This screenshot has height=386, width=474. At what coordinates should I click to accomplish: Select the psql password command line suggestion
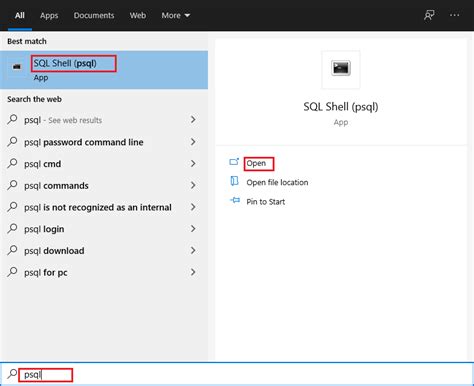(x=101, y=142)
